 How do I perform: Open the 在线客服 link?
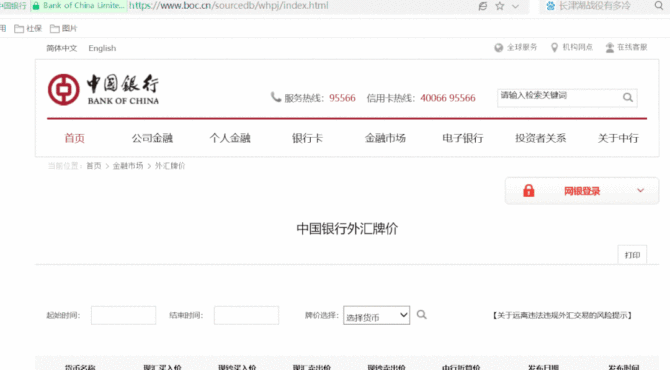point(632,47)
